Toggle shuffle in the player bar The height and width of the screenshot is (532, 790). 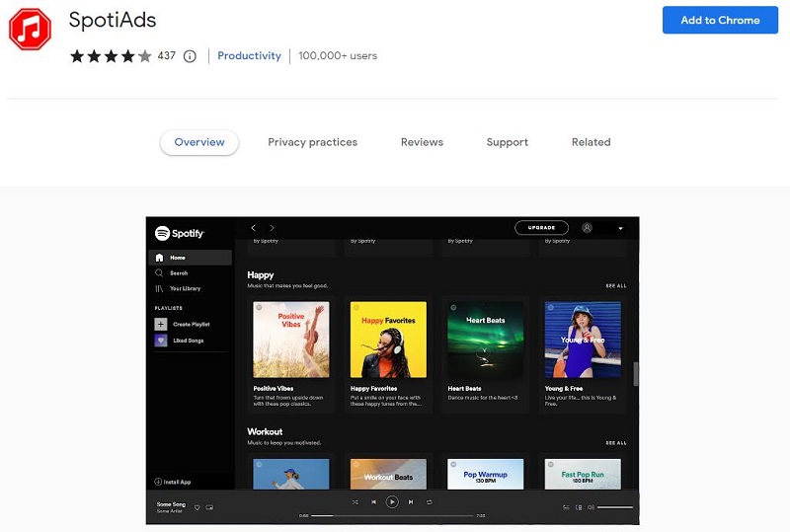355,501
